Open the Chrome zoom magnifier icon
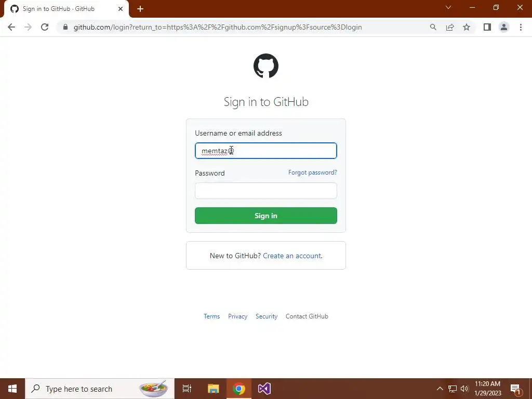The height and width of the screenshot is (399, 532). pyautogui.click(x=433, y=27)
